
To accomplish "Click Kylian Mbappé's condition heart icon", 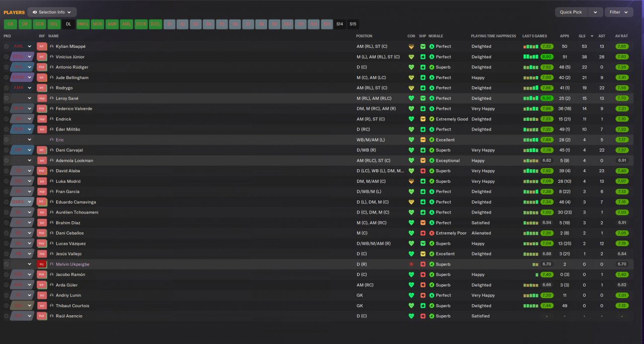I will pyautogui.click(x=411, y=46).
